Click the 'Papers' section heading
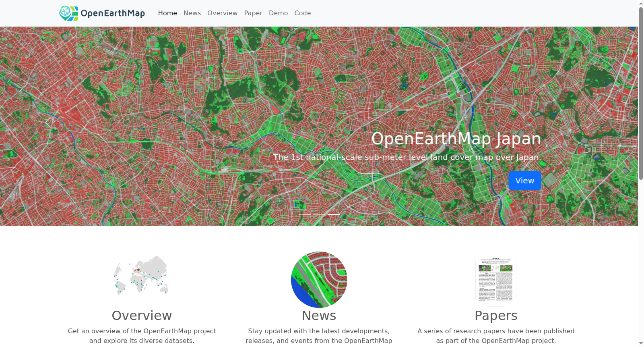644x347 pixels. click(x=496, y=316)
